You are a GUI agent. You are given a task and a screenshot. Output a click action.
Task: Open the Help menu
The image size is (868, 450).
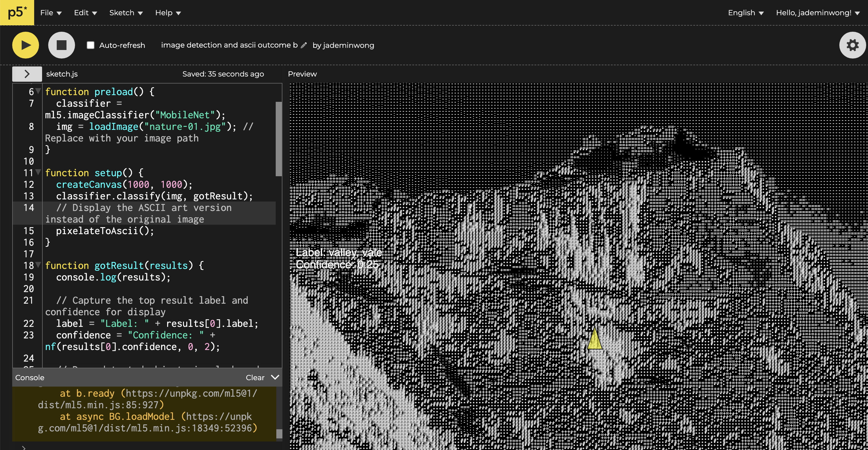[x=168, y=13]
